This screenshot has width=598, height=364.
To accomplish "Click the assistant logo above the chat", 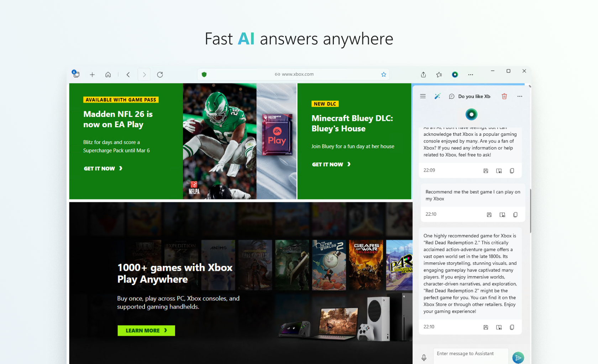I will (471, 114).
